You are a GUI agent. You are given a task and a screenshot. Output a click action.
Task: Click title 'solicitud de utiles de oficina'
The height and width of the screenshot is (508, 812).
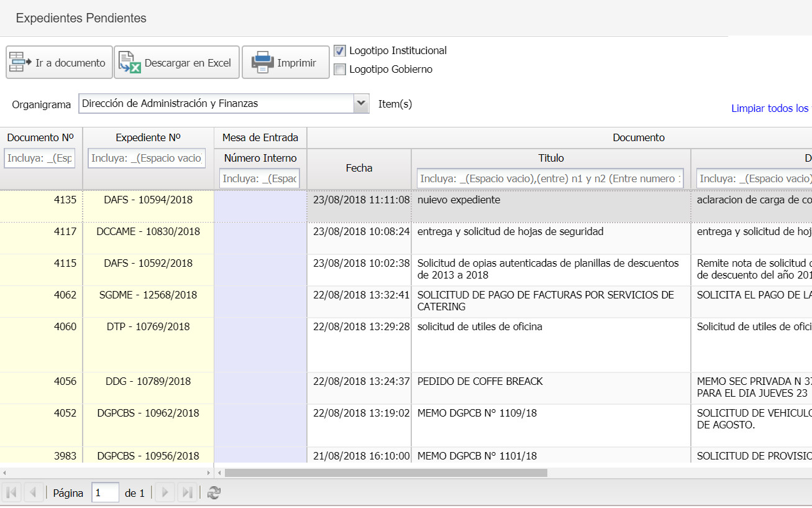click(480, 326)
